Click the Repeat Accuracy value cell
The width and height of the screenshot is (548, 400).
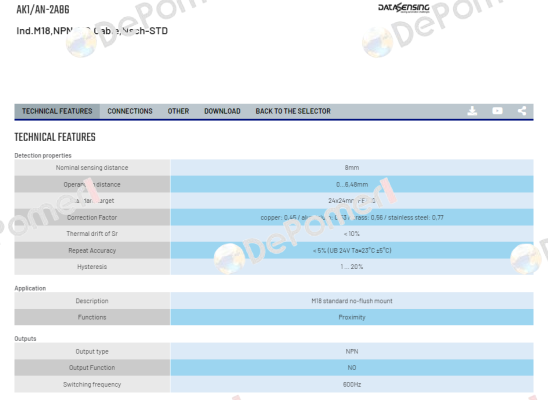[352, 250]
